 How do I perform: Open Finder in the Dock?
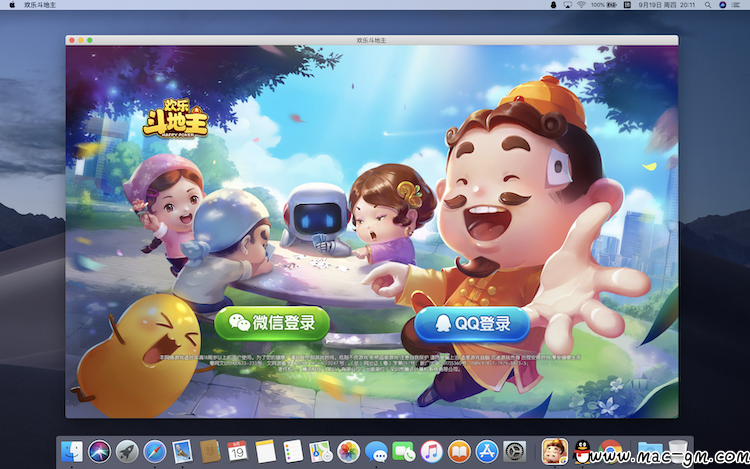coord(72,451)
